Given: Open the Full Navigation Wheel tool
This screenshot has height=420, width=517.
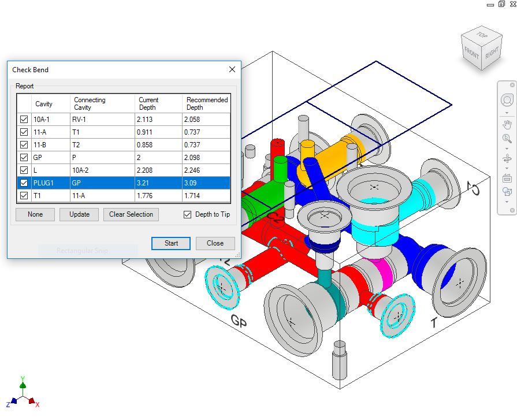Looking at the screenshot, I should tap(507, 101).
